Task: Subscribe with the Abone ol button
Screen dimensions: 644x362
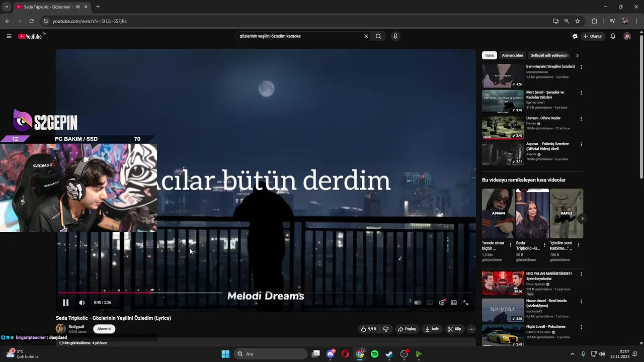Action: click(104, 329)
